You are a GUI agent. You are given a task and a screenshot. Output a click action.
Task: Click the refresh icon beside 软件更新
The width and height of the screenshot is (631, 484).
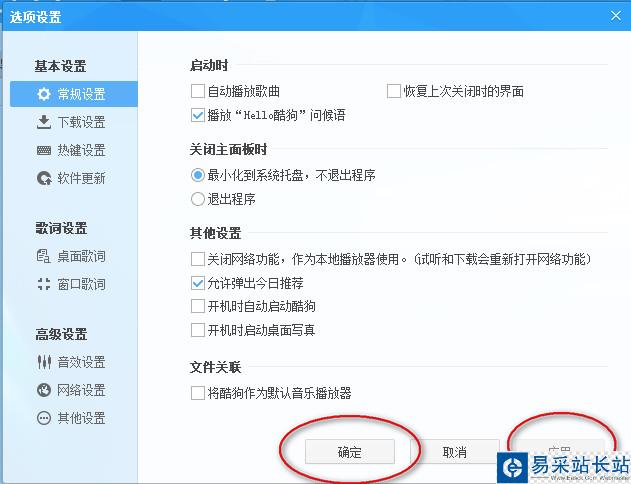tap(44, 178)
